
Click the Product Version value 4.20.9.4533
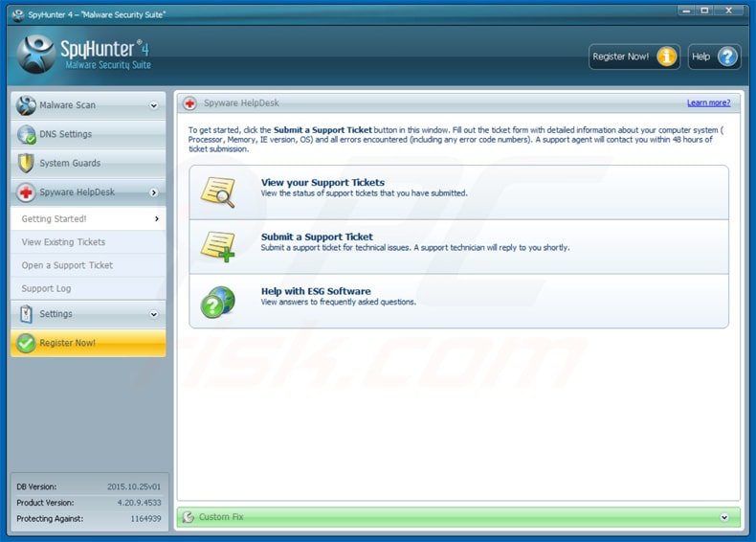coord(140,503)
